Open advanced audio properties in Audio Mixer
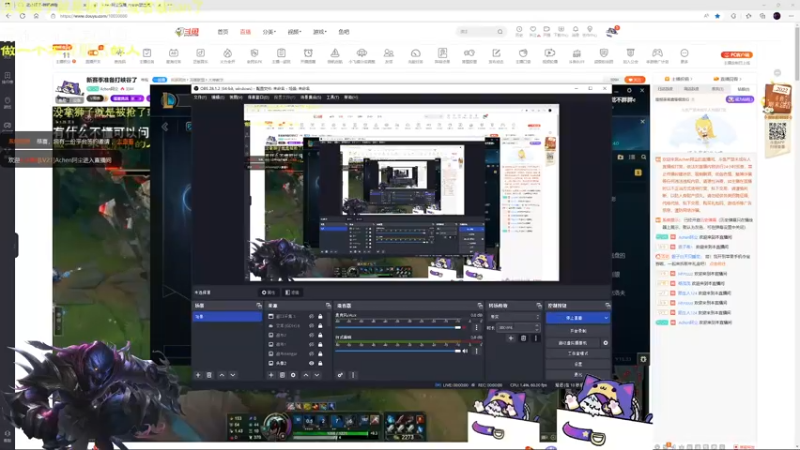 coord(340,375)
